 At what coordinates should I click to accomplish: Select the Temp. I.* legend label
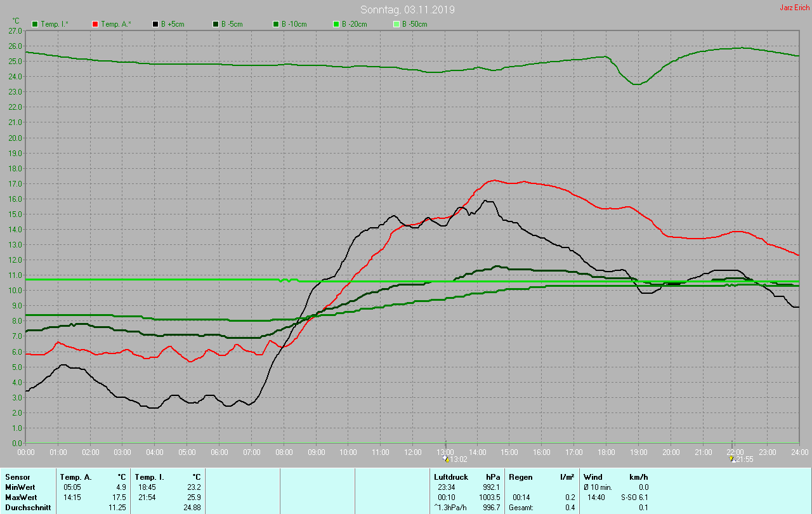coord(55,24)
